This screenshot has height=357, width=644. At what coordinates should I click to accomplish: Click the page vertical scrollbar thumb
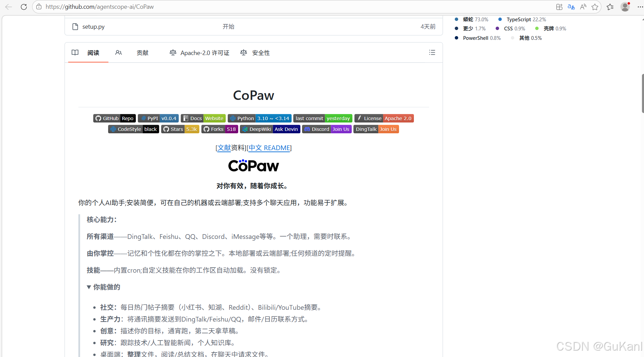tap(643, 93)
